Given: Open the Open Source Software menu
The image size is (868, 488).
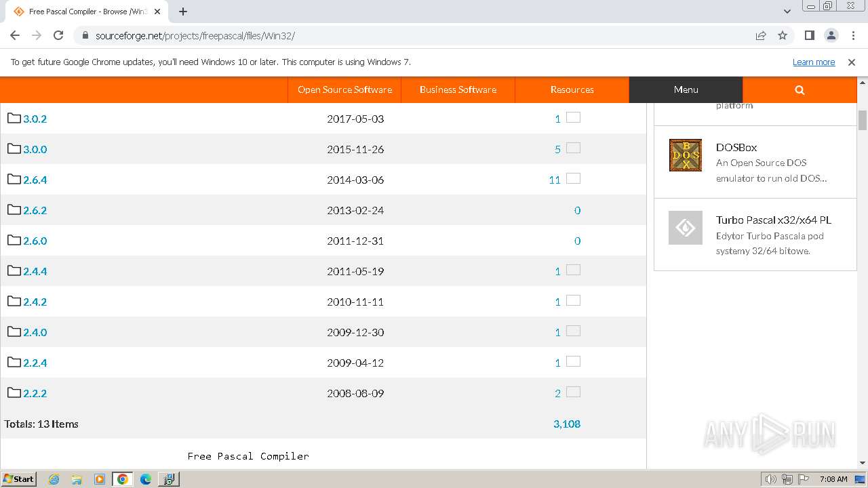Looking at the screenshot, I should click(344, 89).
